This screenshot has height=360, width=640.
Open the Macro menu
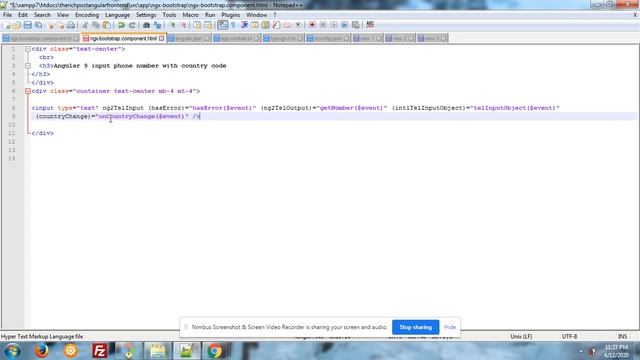[x=190, y=15]
